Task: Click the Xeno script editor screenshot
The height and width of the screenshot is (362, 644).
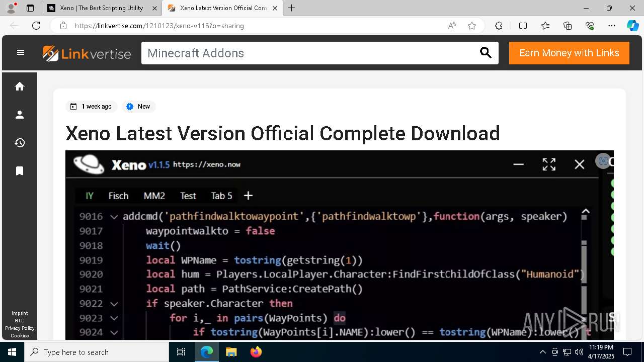Action: pyautogui.click(x=340, y=245)
